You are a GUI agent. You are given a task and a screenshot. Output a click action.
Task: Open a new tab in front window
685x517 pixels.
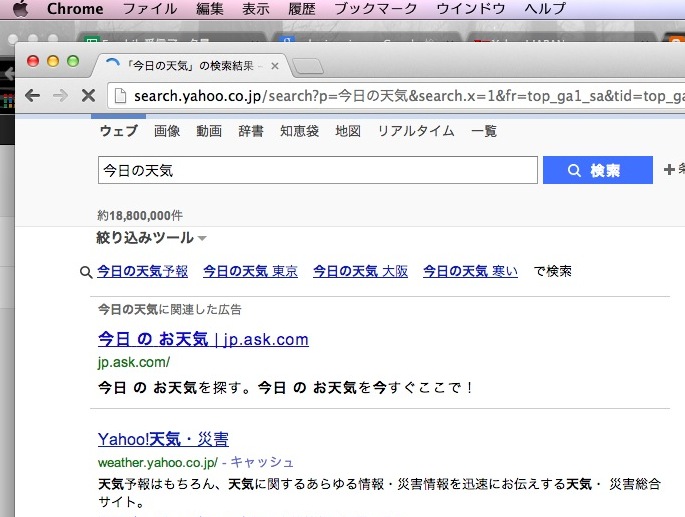click(308, 67)
